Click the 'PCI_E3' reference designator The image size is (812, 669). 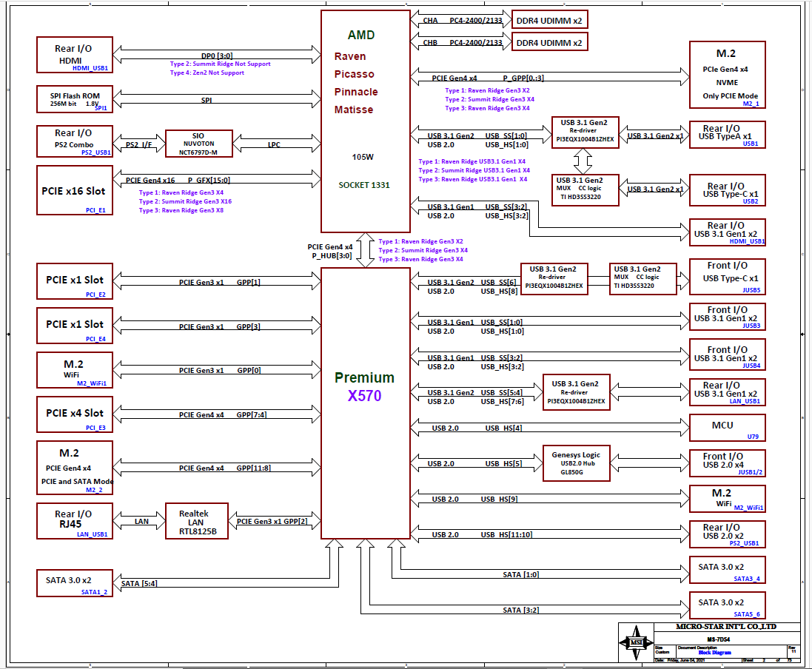coord(95,428)
